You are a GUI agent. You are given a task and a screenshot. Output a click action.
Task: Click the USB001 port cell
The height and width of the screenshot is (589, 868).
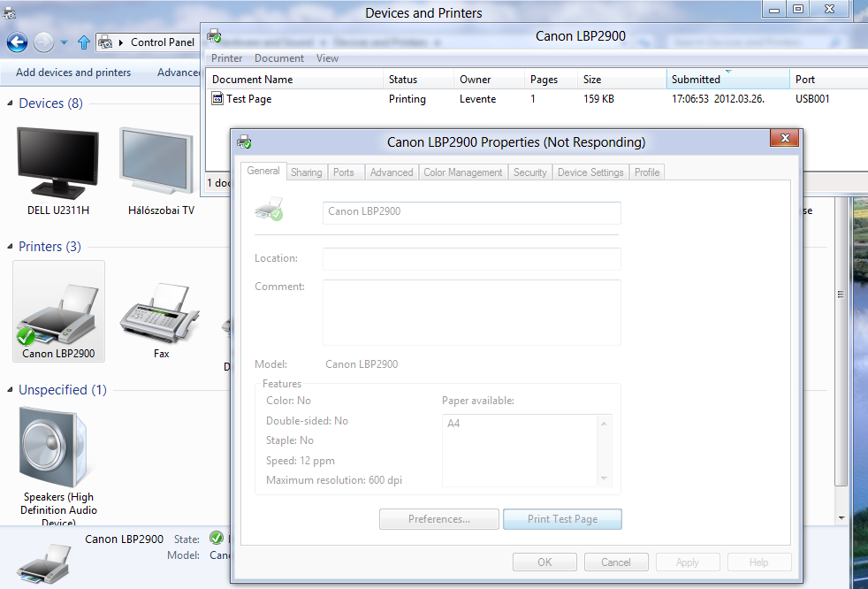(812, 99)
